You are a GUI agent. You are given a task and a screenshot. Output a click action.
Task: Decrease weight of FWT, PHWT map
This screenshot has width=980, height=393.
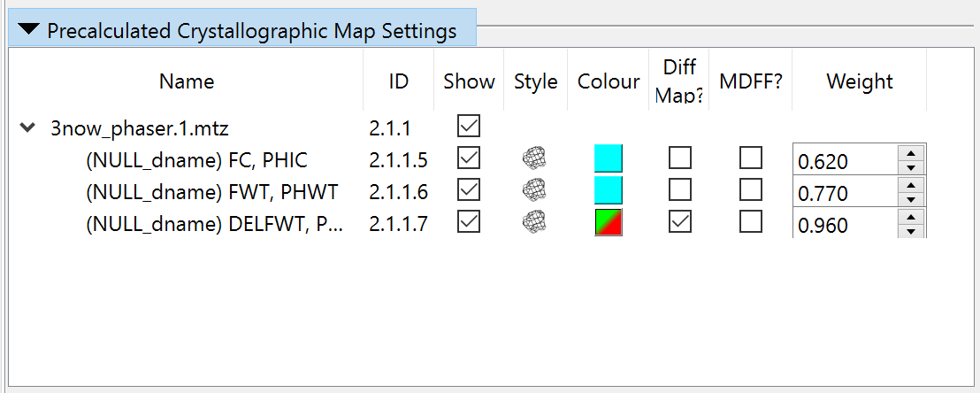click(x=911, y=199)
